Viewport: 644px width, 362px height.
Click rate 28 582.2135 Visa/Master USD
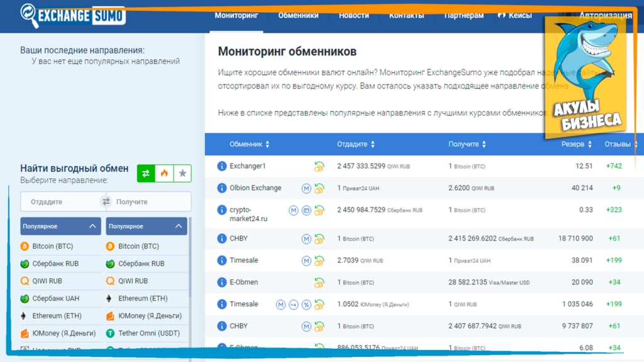[x=489, y=282]
